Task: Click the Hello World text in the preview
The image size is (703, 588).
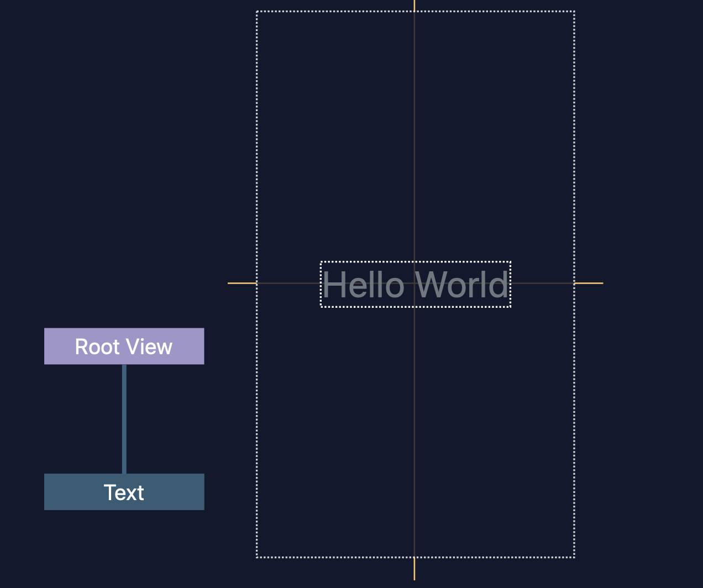Action: pyautogui.click(x=416, y=284)
